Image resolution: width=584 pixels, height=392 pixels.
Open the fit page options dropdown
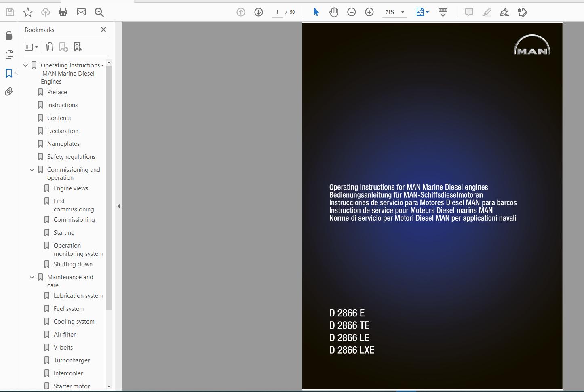click(423, 12)
